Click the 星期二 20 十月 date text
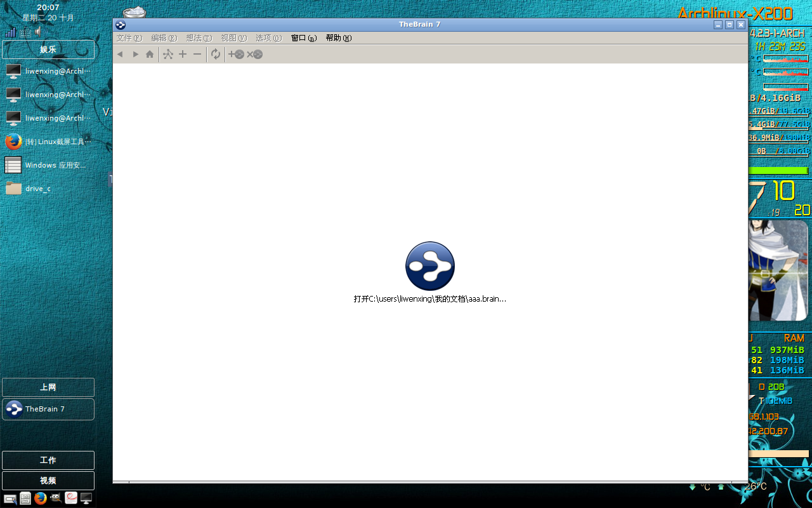Image resolution: width=812 pixels, height=508 pixels. coord(48,18)
